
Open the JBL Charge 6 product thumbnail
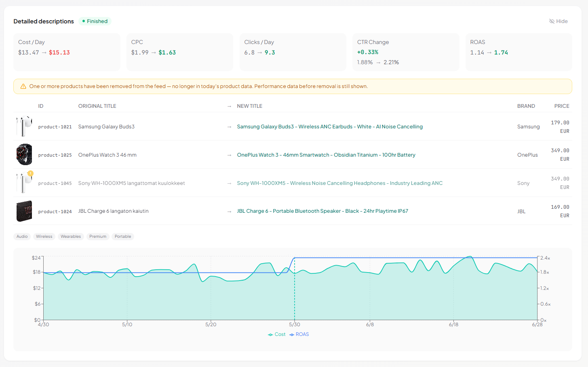(x=24, y=211)
